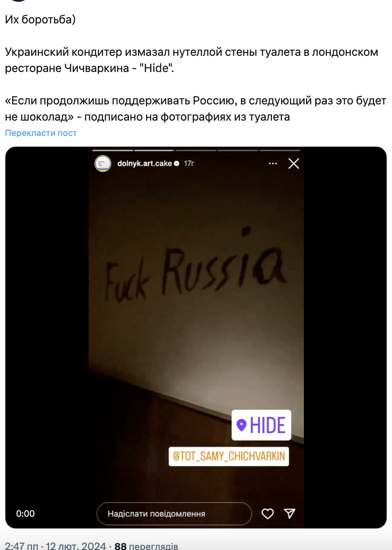Image resolution: width=392 pixels, height=550 pixels.
Task: Click the story close X icon
Action: 294,163
